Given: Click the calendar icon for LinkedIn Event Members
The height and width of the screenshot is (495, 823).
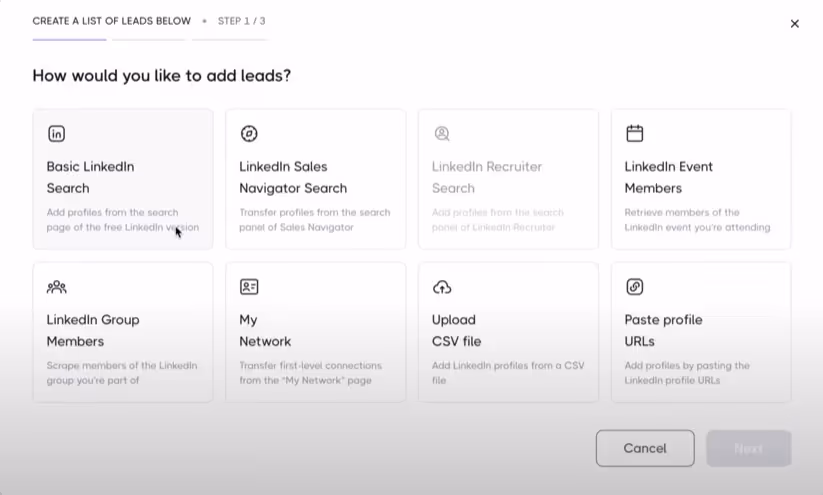Looking at the screenshot, I should tap(635, 133).
